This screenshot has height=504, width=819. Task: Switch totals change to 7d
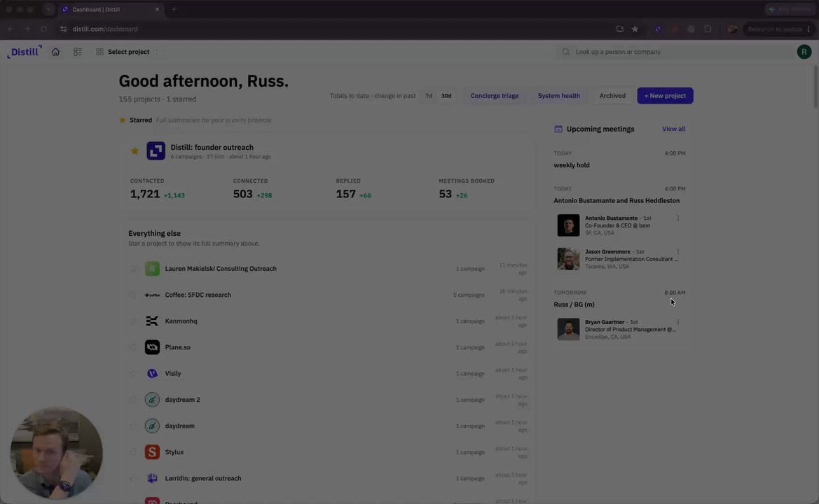(x=428, y=95)
